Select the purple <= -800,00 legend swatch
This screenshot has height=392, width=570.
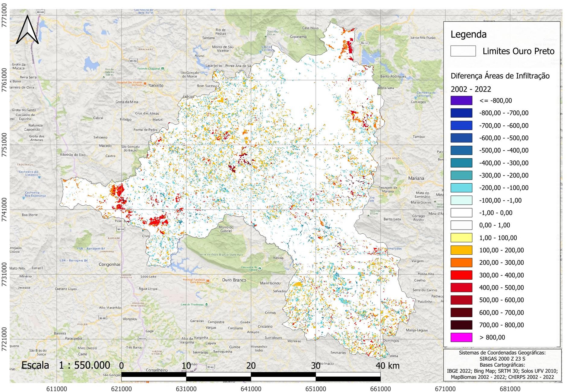tap(461, 100)
